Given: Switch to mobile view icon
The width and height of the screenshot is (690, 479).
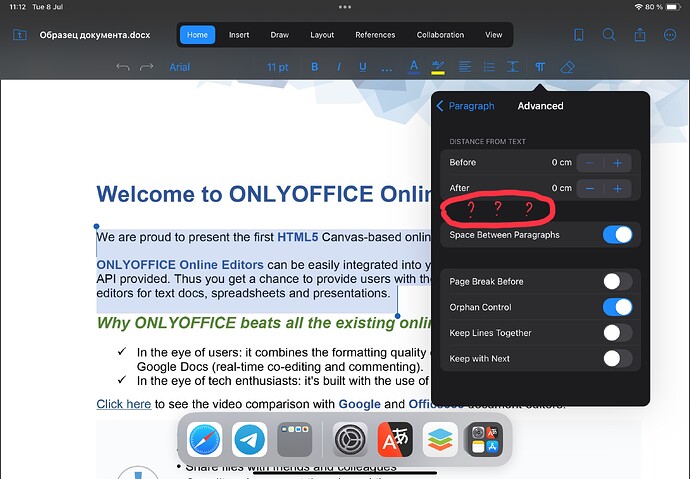Looking at the screenshot, I should (579, 35).
